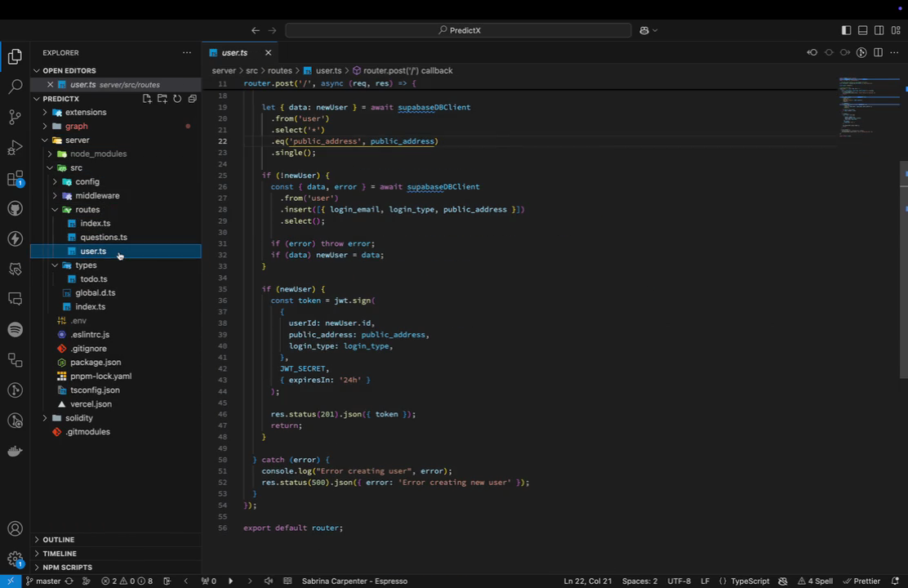The image size is (908, 588).
Task: Refresh the PREDICTX explorer
Action: pyautogui.click(x=177, y=99)
